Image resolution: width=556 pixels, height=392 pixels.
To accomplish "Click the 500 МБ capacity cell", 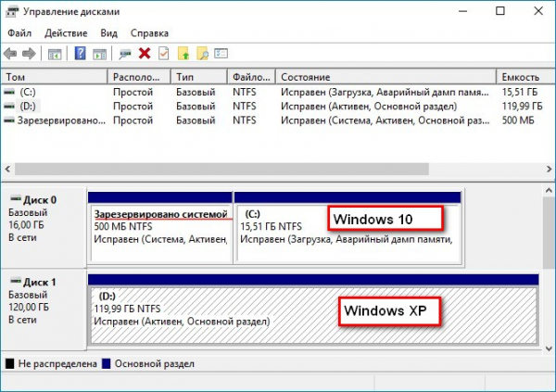I will click(x=518, y=120).
